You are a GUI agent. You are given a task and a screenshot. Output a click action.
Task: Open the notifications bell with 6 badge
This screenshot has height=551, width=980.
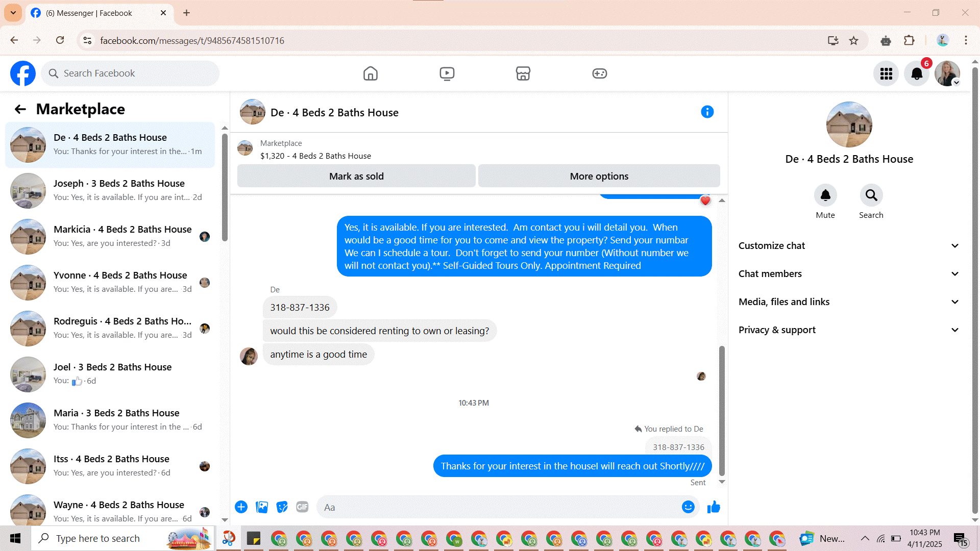[x=917, y=73]
